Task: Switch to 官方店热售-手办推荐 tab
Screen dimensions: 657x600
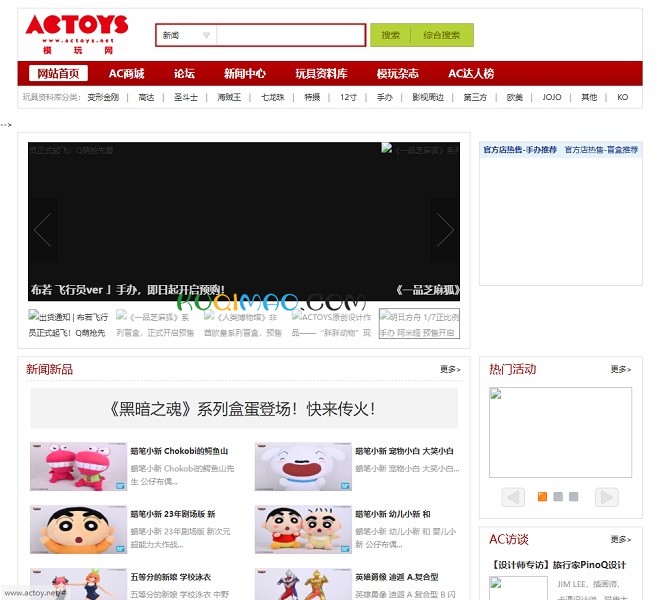Action: (x=520, y=150)
